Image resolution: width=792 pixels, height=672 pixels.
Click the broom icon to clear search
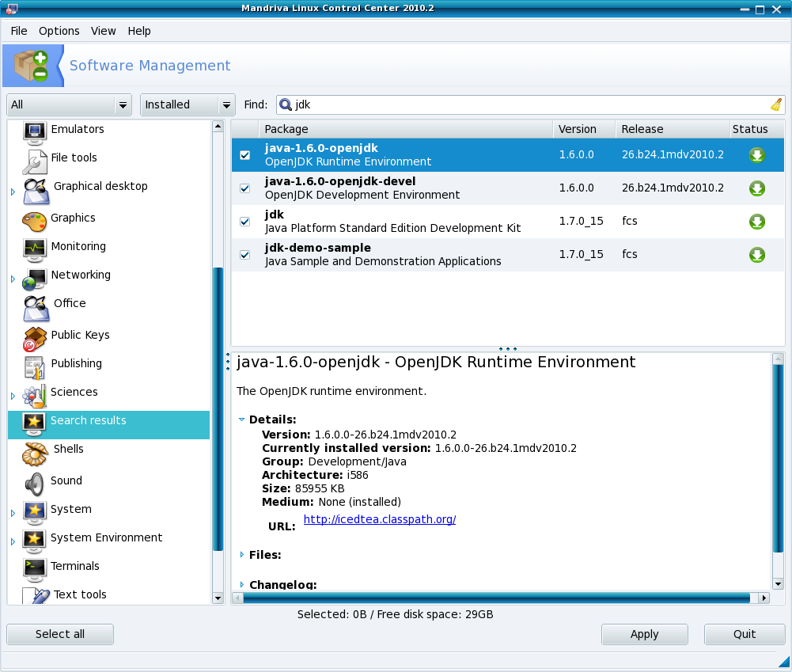775,104
